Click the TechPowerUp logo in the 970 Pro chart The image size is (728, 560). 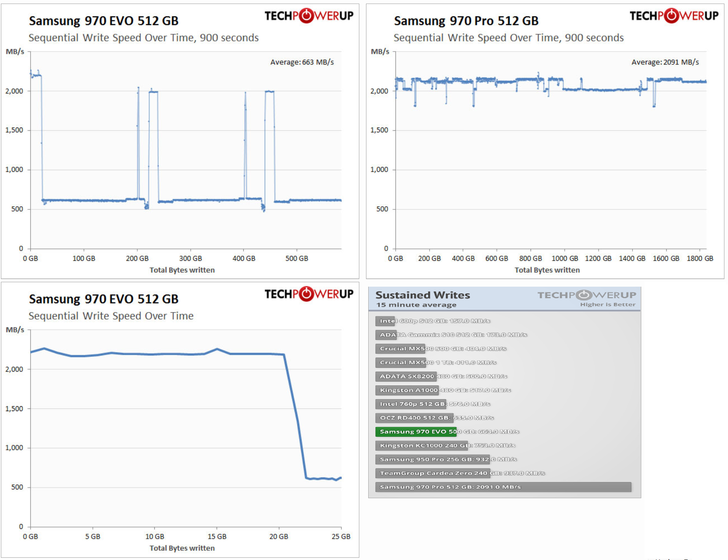pyautogui.click(x=674, y=16)
